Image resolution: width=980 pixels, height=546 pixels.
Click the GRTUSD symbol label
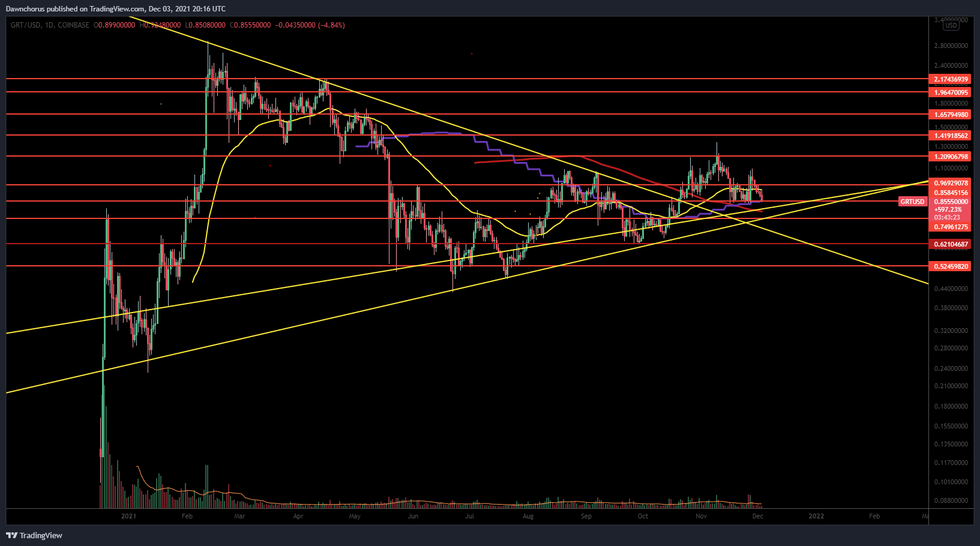pyautogui.click(x=912, y=202)
